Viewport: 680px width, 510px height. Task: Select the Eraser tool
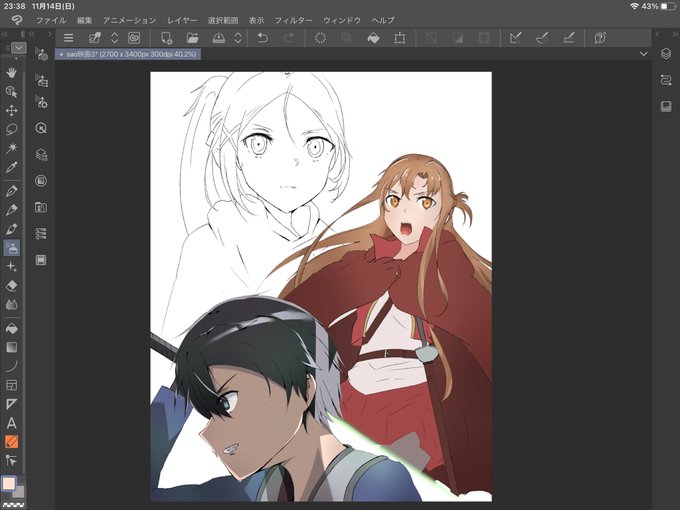(x=12, y=286)
